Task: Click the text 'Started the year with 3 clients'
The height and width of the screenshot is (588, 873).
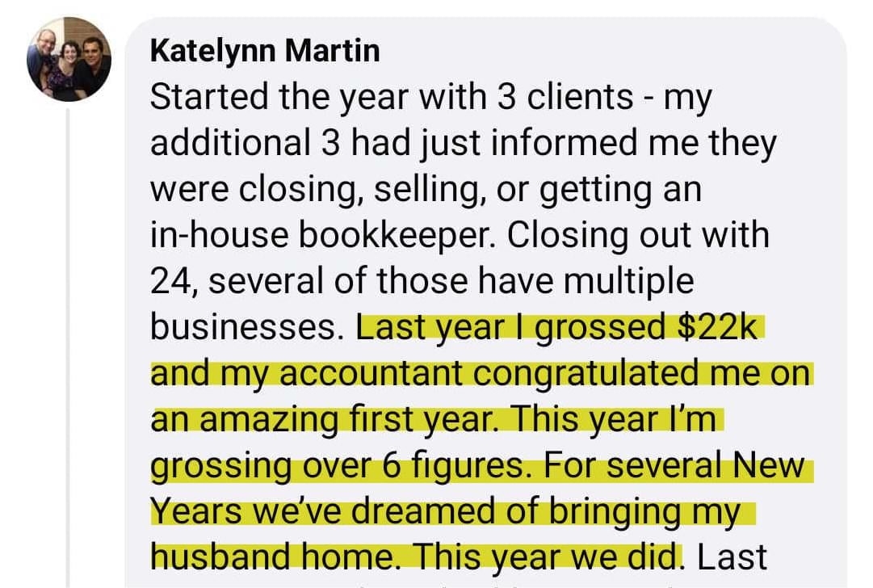Action: [x=392, y=96]
